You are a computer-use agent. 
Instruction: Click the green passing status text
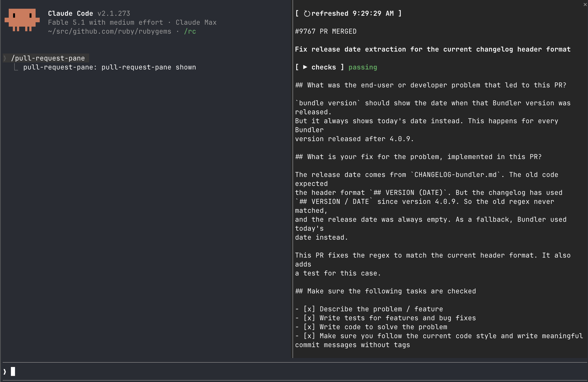(x=363, y=67)
